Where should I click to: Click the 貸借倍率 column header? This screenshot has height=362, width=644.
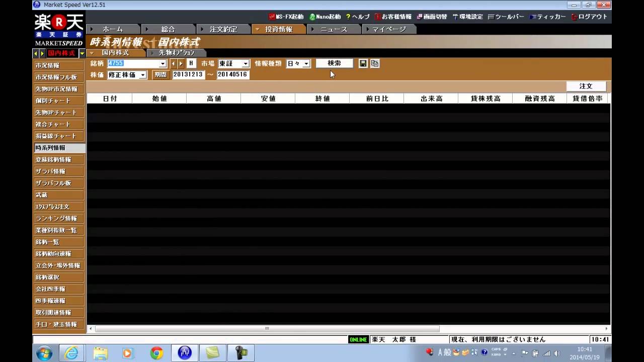(587, 99)
